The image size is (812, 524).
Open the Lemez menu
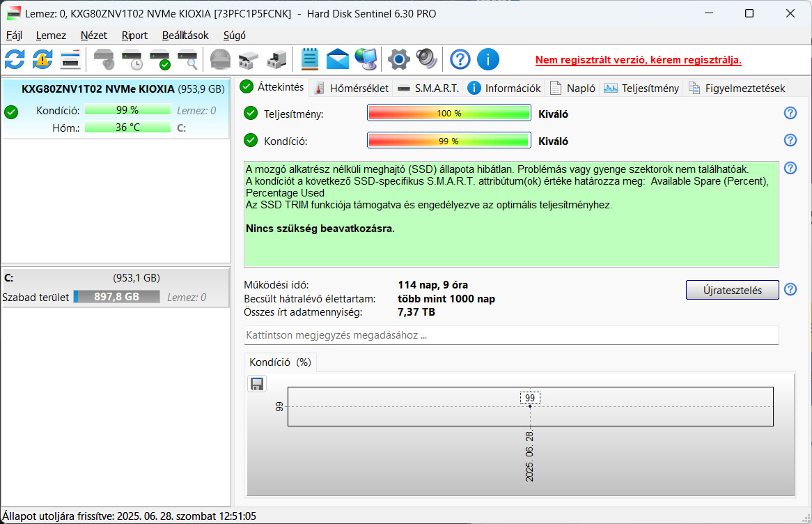pyautogui.click(x=51, y=36)
